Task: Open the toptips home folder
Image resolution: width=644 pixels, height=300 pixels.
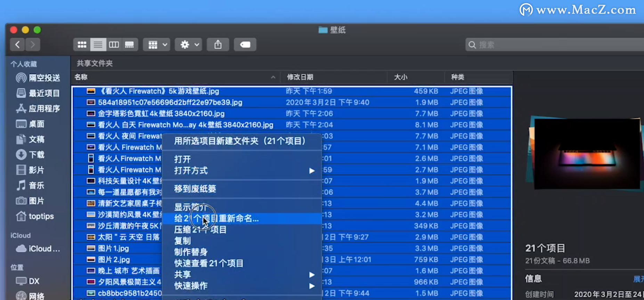Action: point(35,216)
